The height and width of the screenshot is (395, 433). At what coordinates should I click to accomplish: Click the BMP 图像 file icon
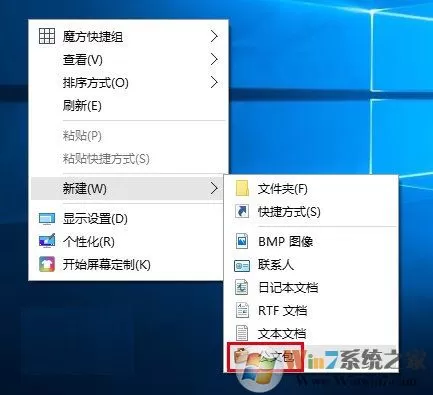click(x=242, y=241)
